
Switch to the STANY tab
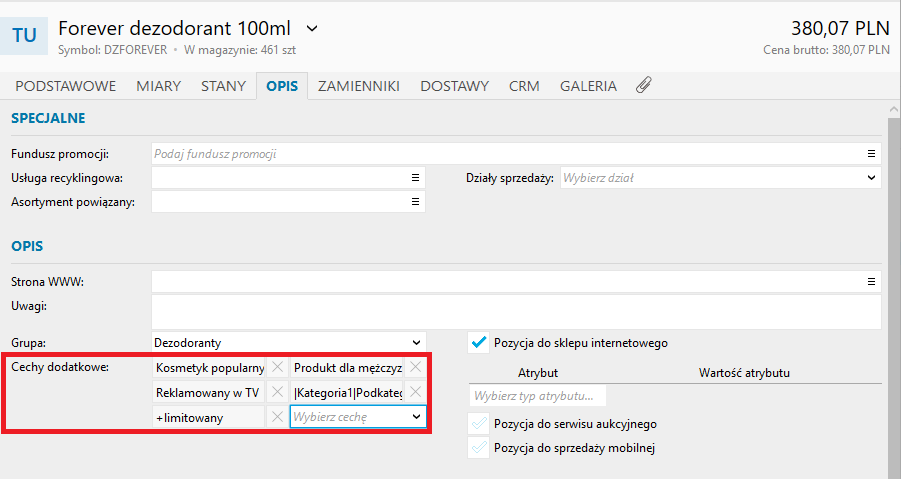click(224, 86)
